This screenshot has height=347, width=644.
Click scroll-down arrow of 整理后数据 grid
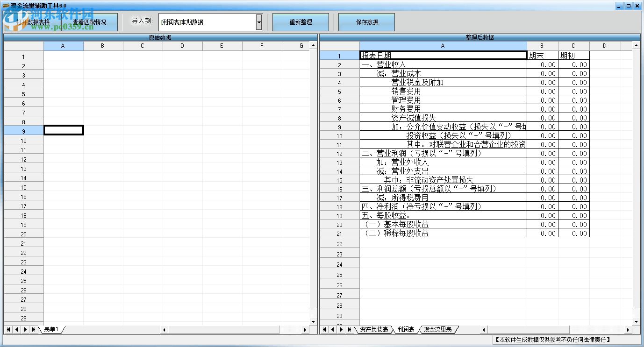[636, 321]
